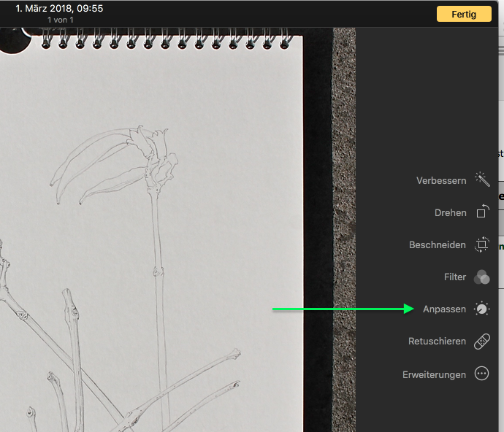
Task: Click the "1 von 1" photo counter
Action: click(x=61, y=20)
